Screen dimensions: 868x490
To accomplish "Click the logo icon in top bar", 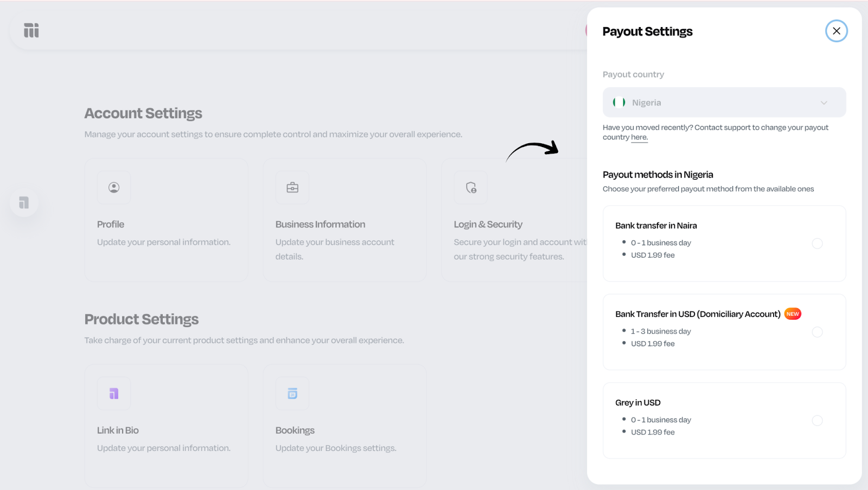I will (x=31, y=30).
